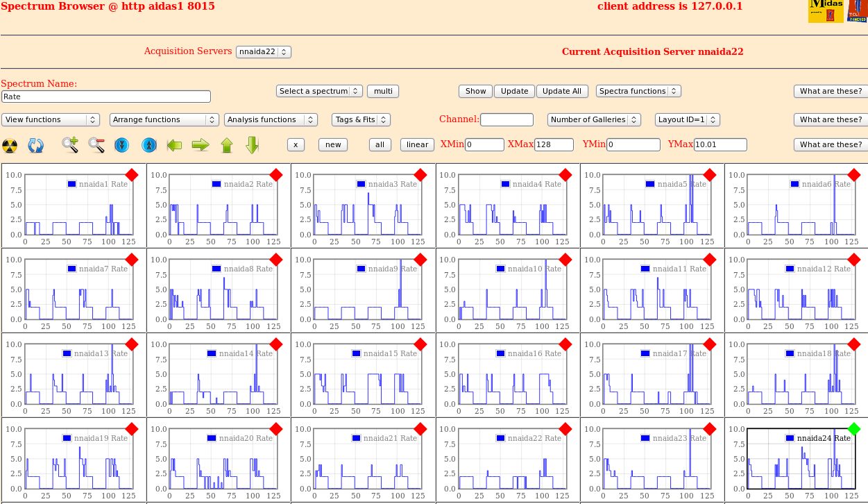Click the blue double up-arrow icon
Viewport: 868px width, 504px height.
149,144
